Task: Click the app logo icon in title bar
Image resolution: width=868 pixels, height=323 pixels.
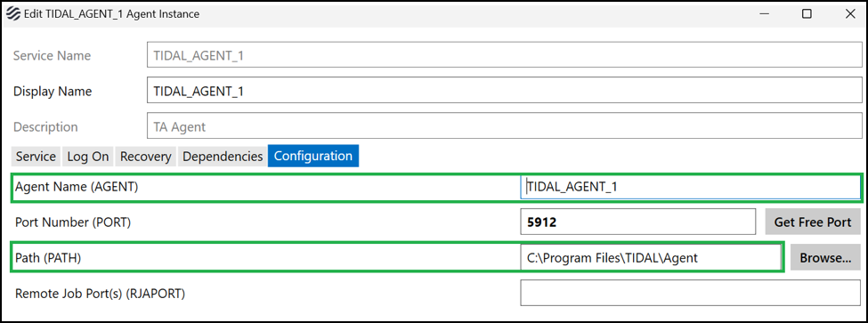Action: (x=12, y=14)
